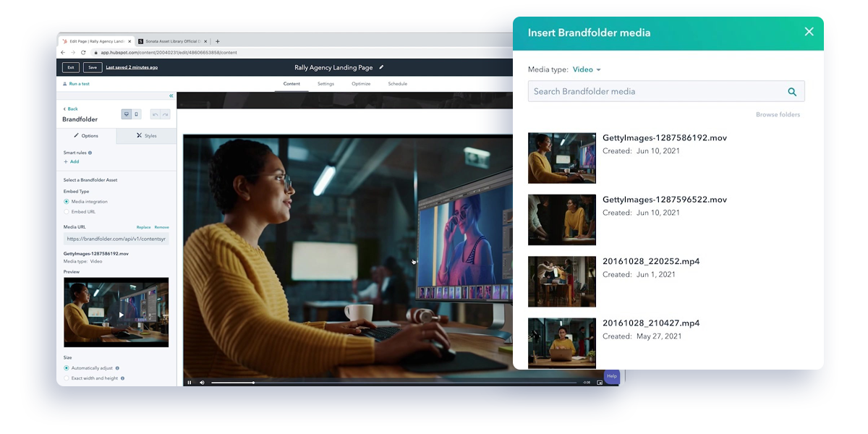Save the page with the Save button
Screen dimensions: 868x434
click(93, 67)
